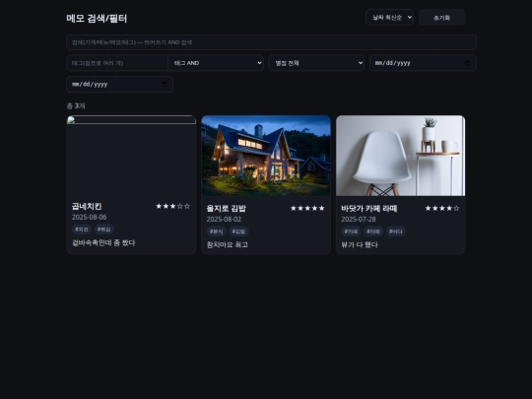Click the date field below tag input
Viewport: 532px width, 399px height.
click(x=120, y=84)
